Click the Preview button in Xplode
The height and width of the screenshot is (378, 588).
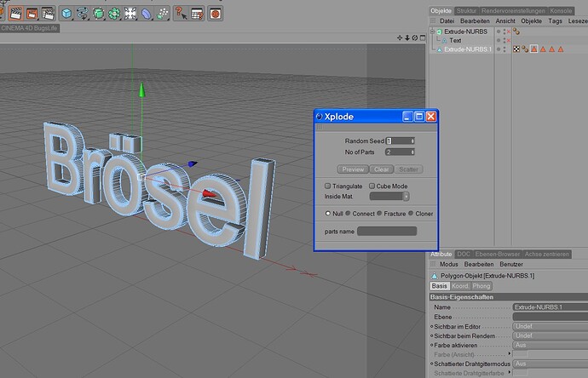point(353,169)
